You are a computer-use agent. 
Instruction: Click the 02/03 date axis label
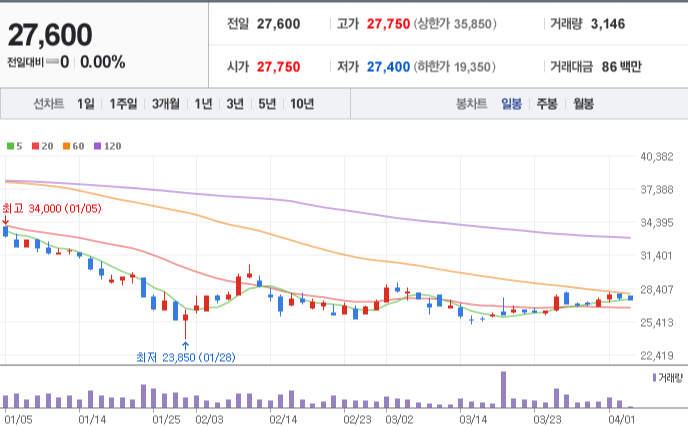pyautogui.click(x=209, y=419)
